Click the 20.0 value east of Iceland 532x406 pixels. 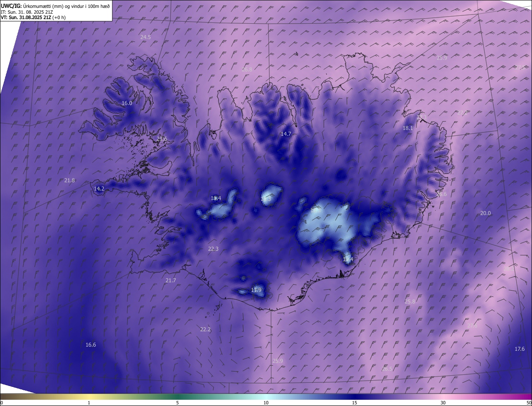pyautogui.click(x=485, y=213)
